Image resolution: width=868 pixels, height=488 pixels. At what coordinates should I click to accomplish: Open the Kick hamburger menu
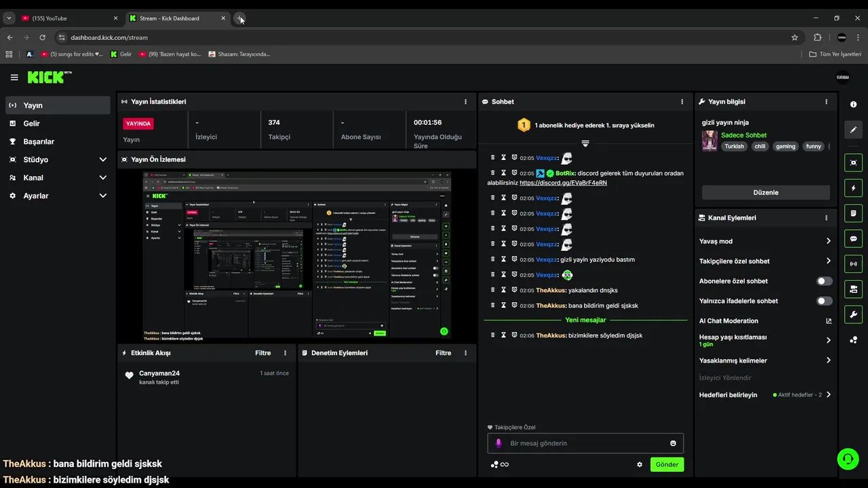(x=14, y=77)
